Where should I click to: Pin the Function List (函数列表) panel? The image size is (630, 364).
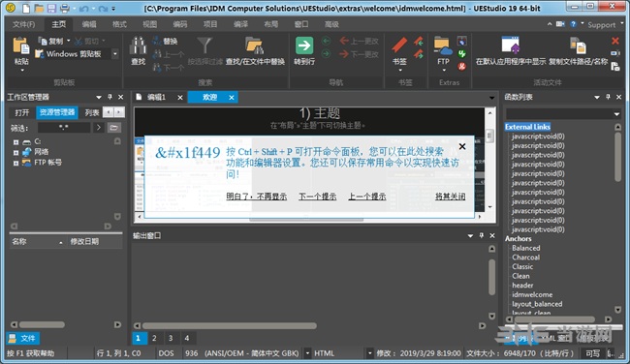[x=608, y=97]
